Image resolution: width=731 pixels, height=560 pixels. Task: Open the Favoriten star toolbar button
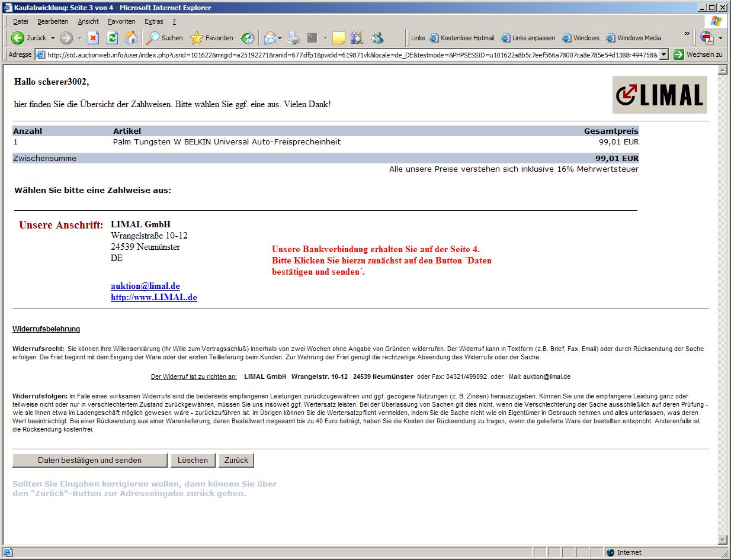[211, 38]
